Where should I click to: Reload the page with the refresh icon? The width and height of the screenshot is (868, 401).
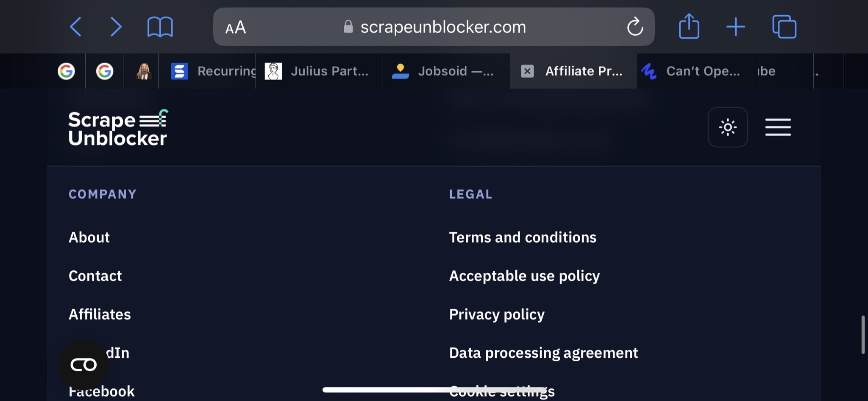point(635,27)
